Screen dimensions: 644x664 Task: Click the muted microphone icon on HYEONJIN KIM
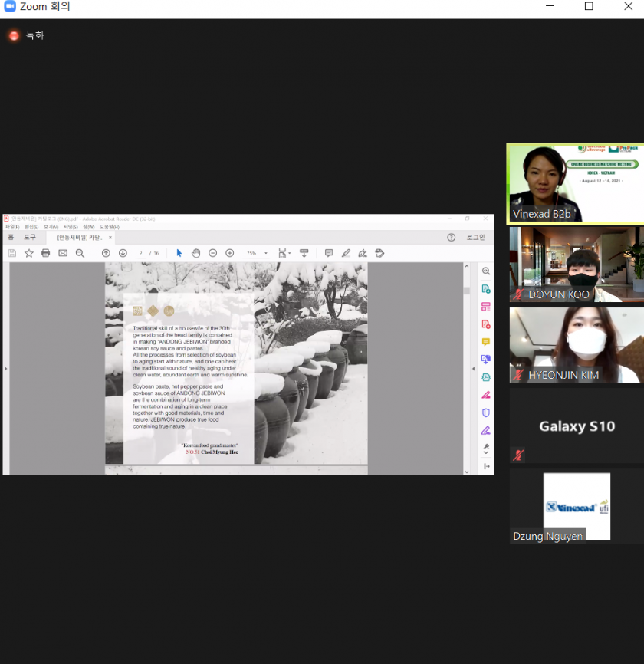point(518,375)
